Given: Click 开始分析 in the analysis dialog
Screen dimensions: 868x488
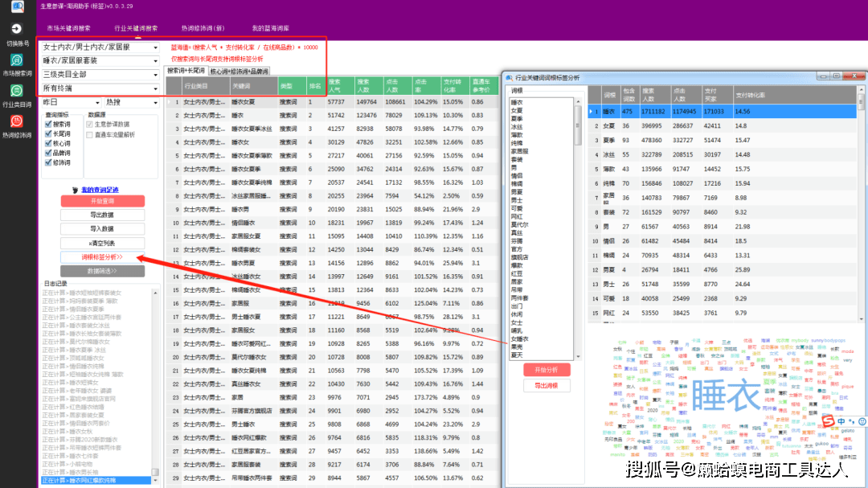Looking at the screenshot, I should click(x=547, y=370).
